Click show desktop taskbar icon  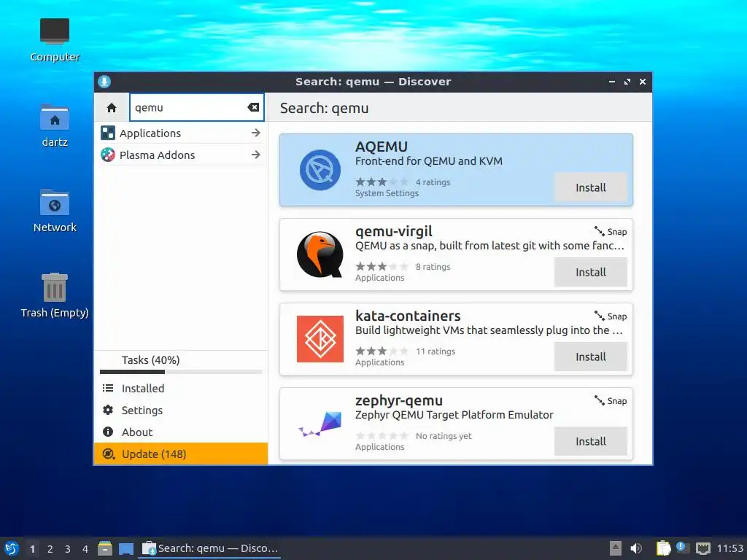pos(126,548)
